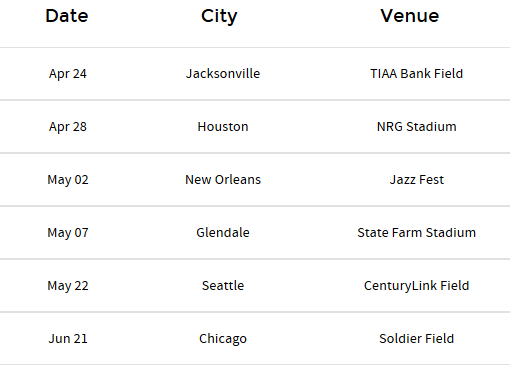The height and width of the screenshot is (367, 510).
Task: Click the Date column header
Action: coord(67,16)
